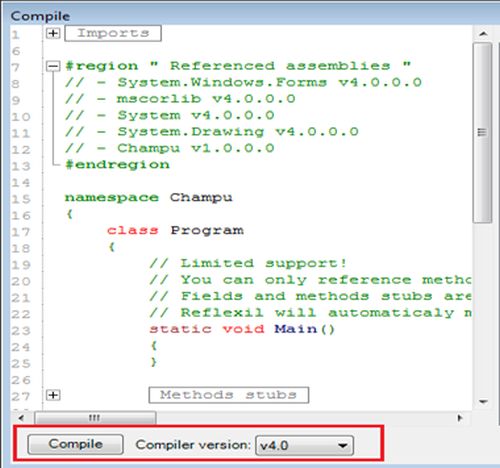The height and width of the screenshot is (468, 500).
Task: Click the 'Compiler version:' label
Action: click(x=193, y=445)
